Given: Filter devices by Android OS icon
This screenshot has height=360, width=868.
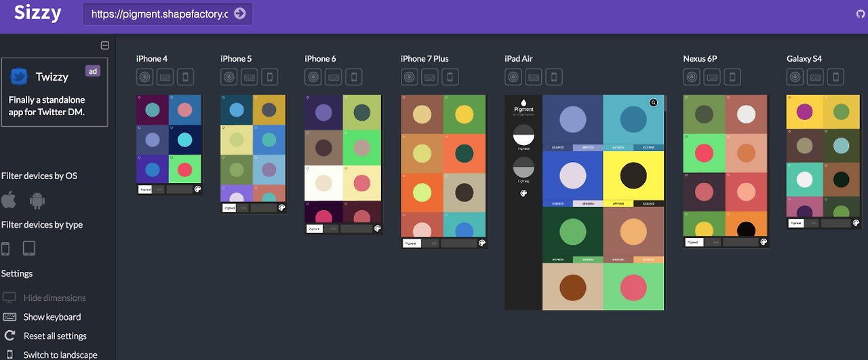Looking at the screenshot, I should [x=37, y=201].
